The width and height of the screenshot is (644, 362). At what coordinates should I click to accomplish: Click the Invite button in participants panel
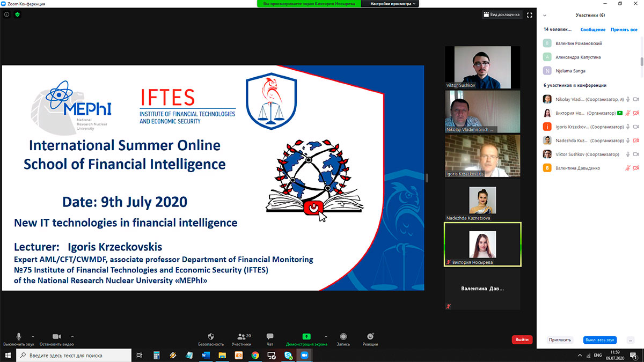pos(560,340)
